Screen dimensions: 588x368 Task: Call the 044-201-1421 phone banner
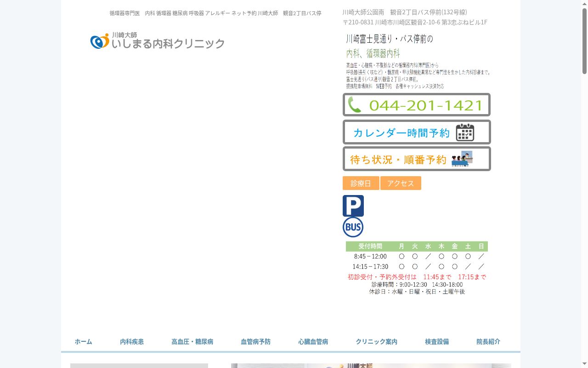417,105
